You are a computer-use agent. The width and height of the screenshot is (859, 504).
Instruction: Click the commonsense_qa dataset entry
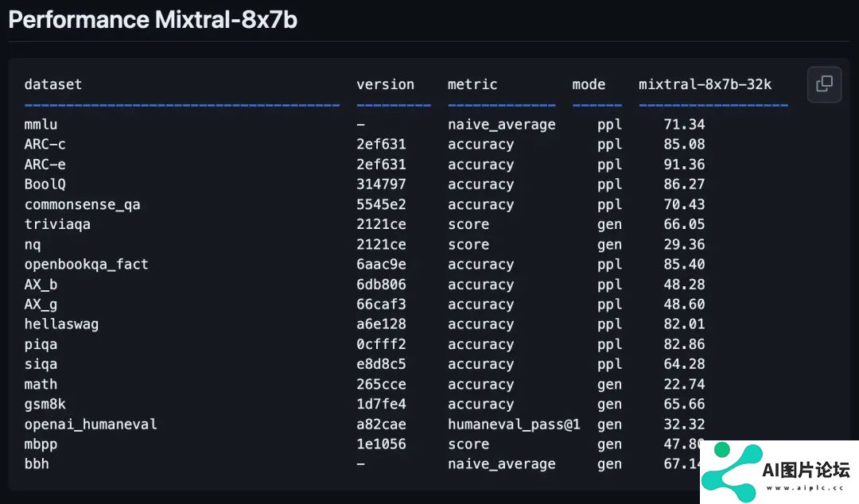point(82,204)
